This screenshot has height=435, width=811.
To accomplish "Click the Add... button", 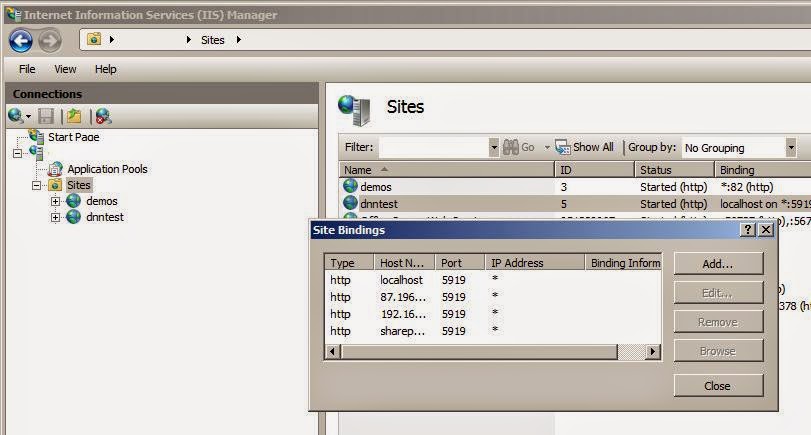I will pos(718,264).
